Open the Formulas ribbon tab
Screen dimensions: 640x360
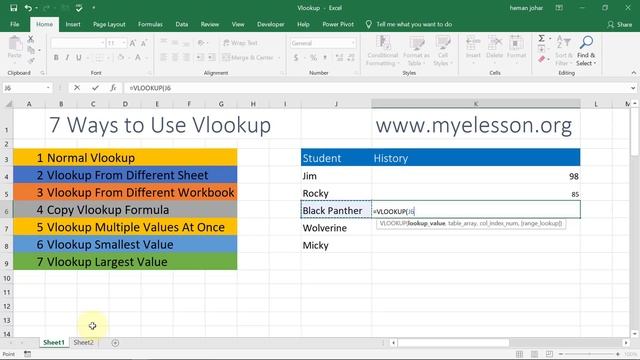150,24
